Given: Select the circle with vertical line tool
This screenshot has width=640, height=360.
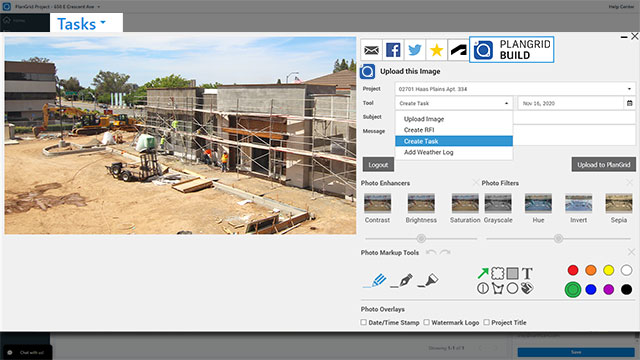Looking at the screenshot, I should click(483, 288).
